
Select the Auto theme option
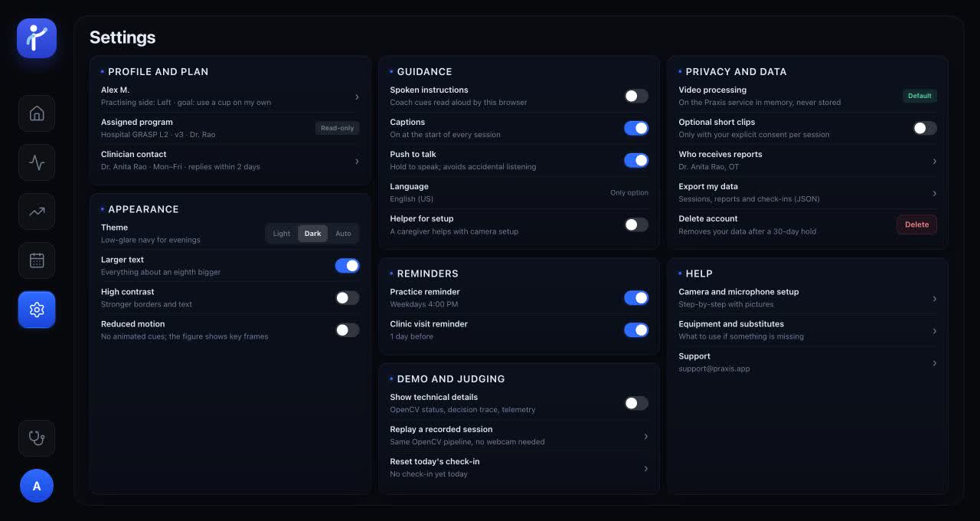pos(343,234)
